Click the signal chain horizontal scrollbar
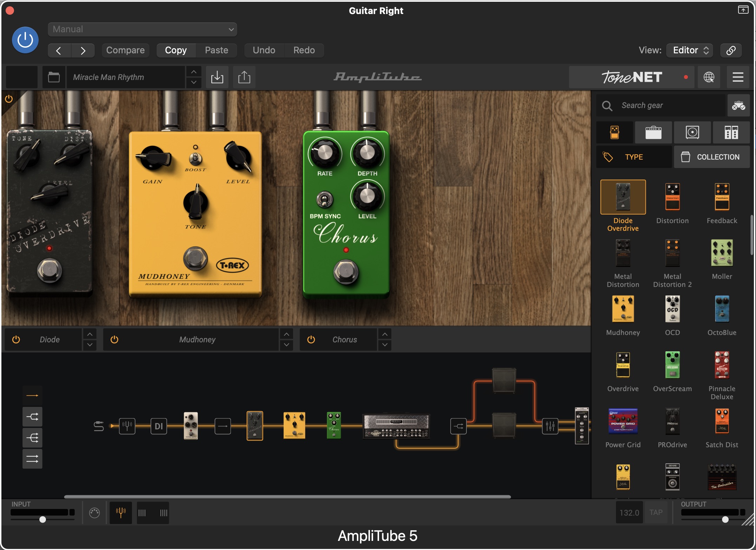Viewport: 756px width, 550px height. (x=287, y=497)
